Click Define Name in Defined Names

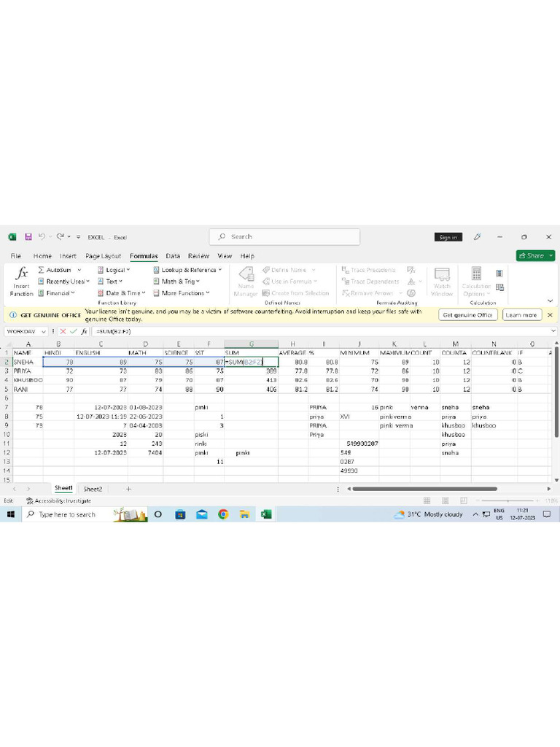pyautogui.click(x=284, y=270)
